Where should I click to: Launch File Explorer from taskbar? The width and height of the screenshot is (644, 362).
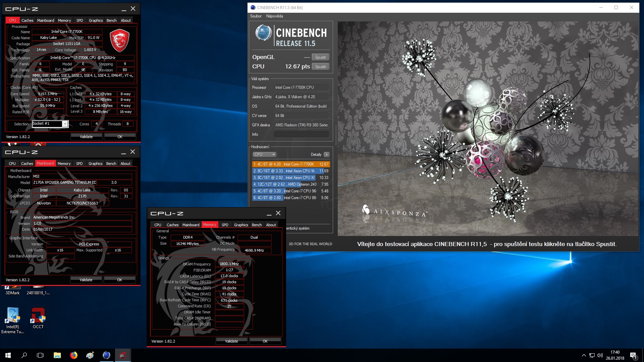pyautogui.click(x=57, y=355)
